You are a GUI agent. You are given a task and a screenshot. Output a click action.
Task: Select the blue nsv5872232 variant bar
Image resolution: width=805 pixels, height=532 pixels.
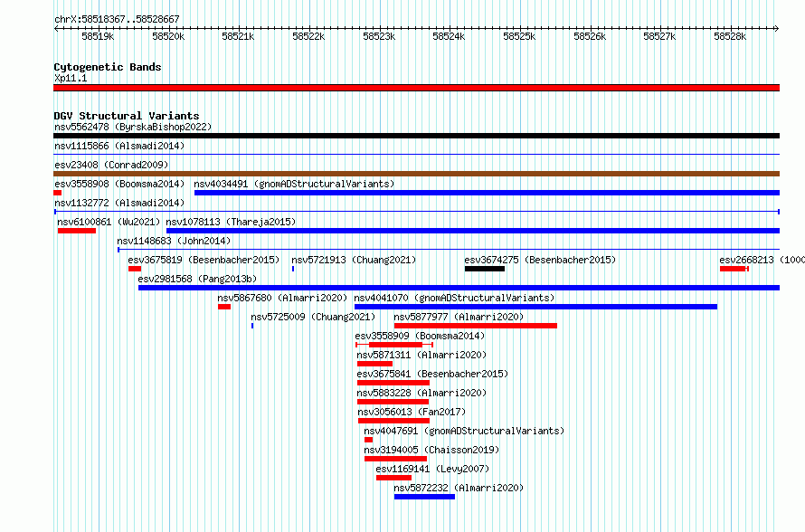pos(424,497)
